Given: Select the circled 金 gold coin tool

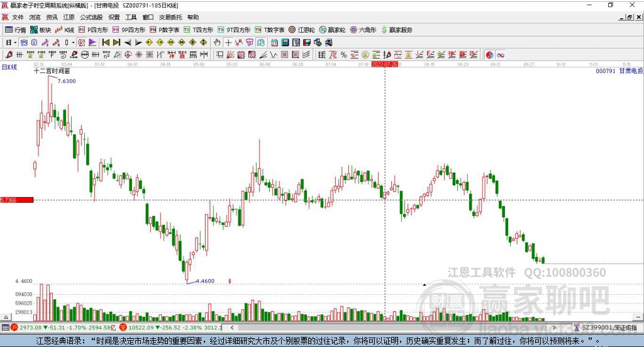Looking at the screenshot, I should (365, 55).
